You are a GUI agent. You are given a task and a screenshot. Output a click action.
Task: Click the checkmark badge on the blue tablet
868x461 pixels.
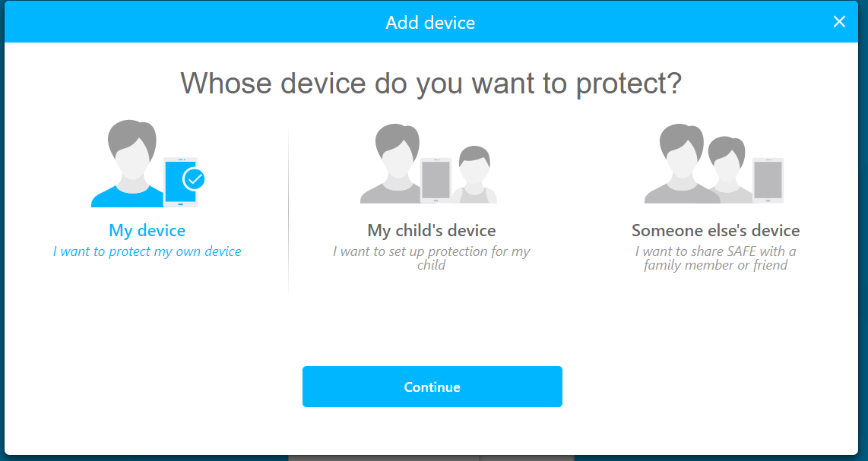[195, 179]
